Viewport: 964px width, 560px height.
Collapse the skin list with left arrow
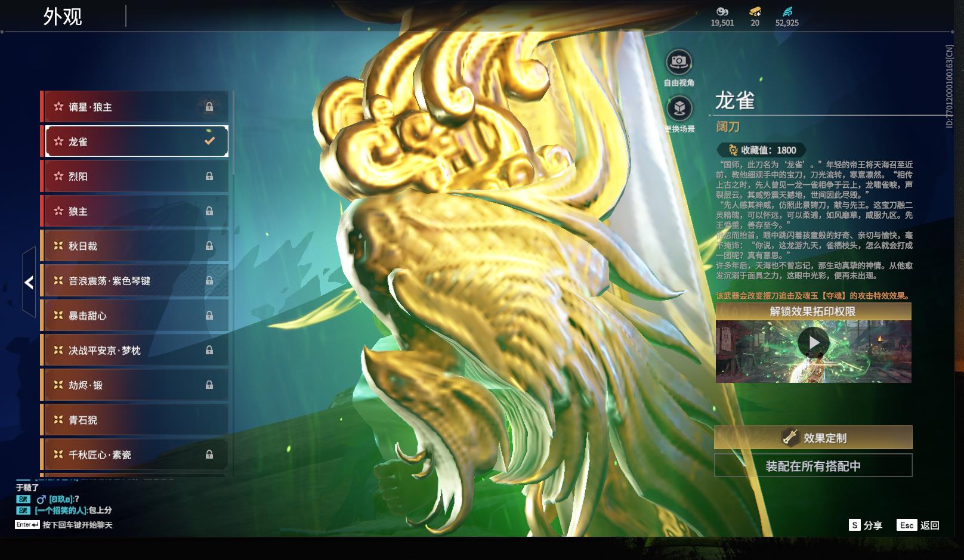click(29, 282)
